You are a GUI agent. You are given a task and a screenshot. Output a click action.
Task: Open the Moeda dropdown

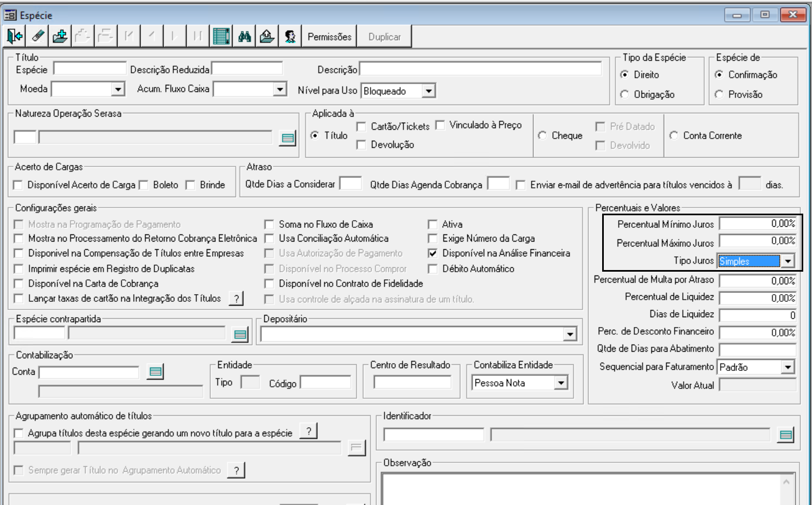[118, 89]
